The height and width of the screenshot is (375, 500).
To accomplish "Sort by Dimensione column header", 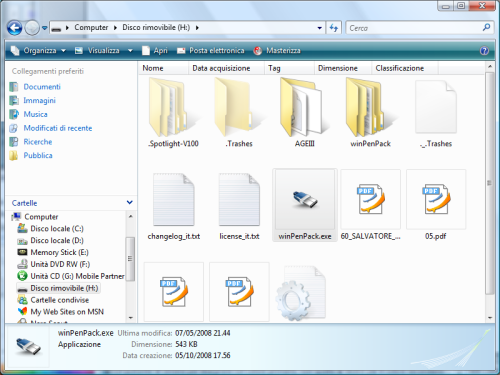I will tap(343, 68).
